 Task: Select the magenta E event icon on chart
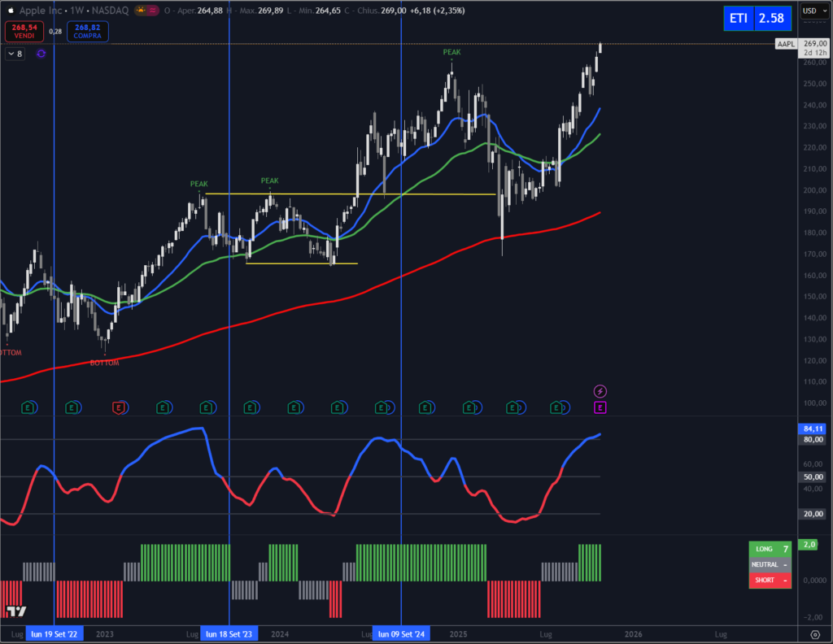click(x=600, y=407)
